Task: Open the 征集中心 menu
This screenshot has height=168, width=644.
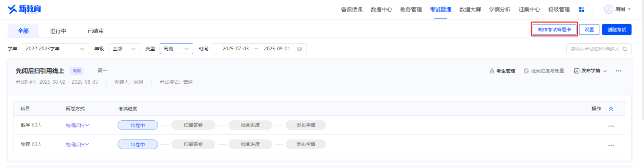Action: (529, 10)
